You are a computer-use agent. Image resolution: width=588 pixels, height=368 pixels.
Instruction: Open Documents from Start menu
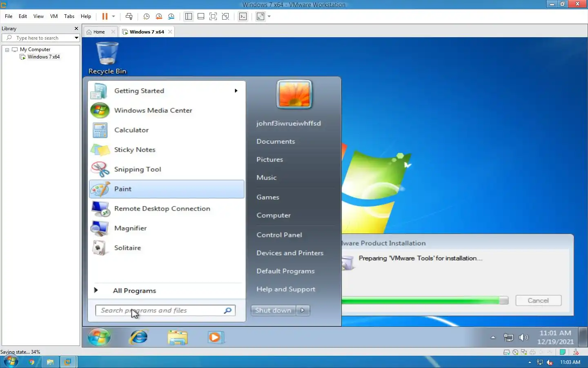pos(276,141)
